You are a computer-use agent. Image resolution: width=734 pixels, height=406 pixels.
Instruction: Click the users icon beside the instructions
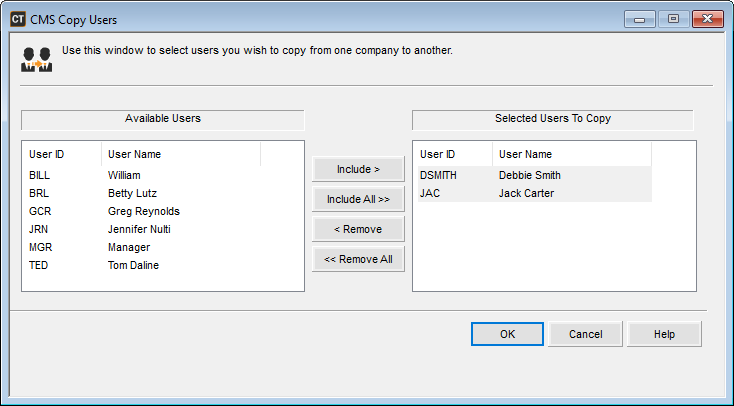click(36, 59)
